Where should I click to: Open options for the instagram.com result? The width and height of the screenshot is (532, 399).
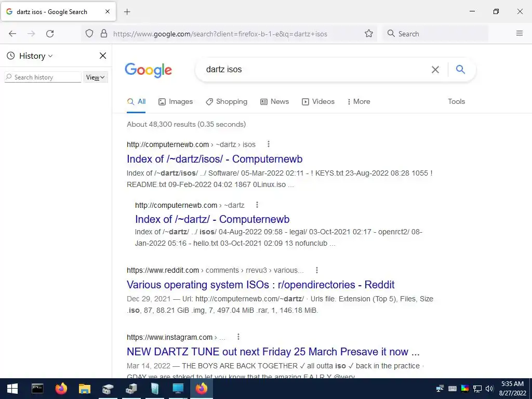tap(238, 337)
